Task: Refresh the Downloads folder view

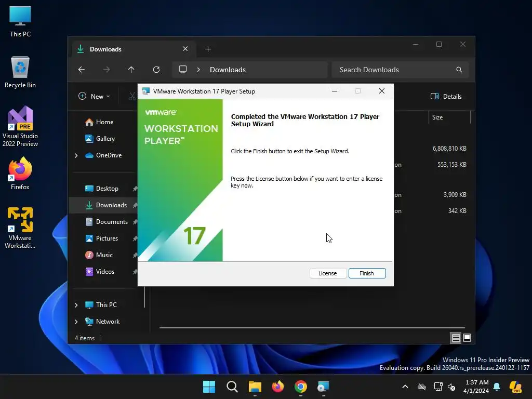Action: 156,70
